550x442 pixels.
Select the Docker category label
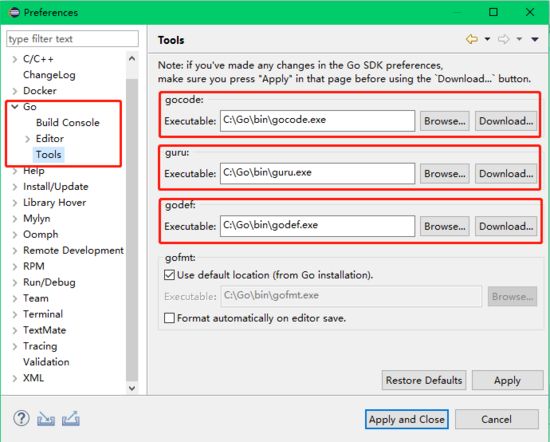pos(40,91)
